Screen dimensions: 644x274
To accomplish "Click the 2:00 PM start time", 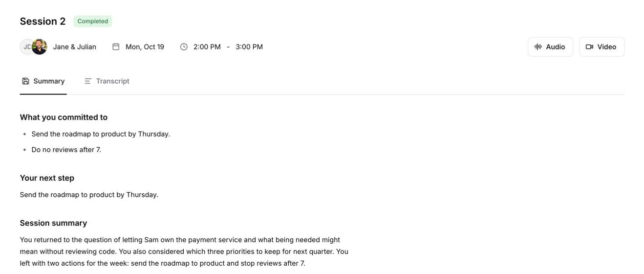I will [x=207, y=47].
